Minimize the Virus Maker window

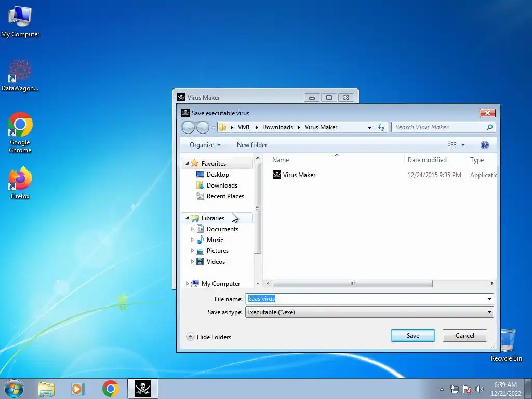[312, 98]
